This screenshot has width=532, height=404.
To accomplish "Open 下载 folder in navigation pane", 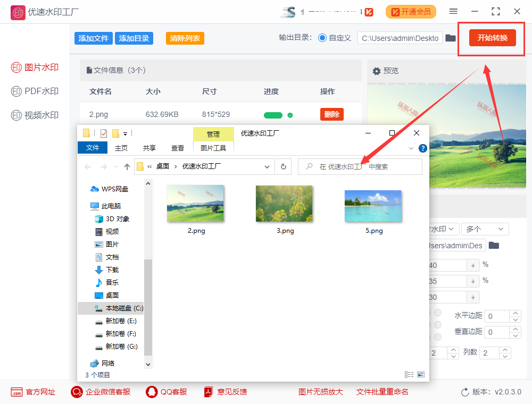I will tap(107, 270).
